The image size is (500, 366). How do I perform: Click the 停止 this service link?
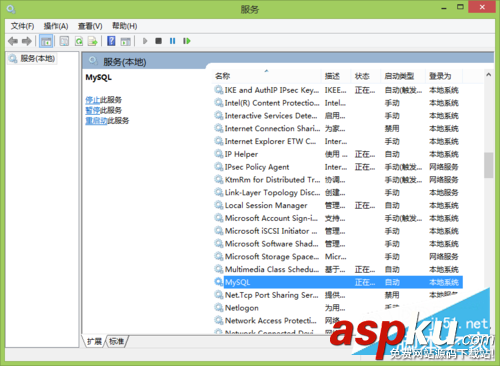coord(92,100)
